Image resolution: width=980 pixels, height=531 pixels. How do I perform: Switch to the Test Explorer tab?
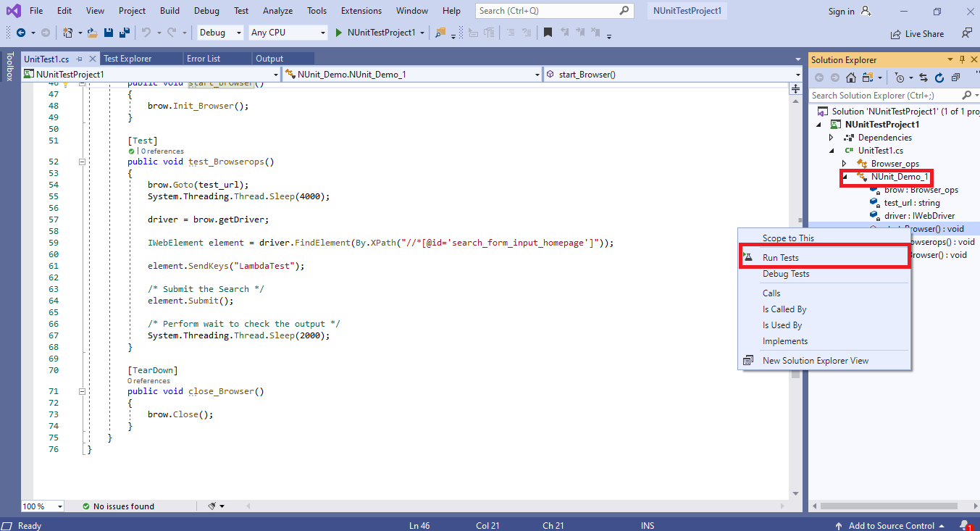(x=127, y=59)
